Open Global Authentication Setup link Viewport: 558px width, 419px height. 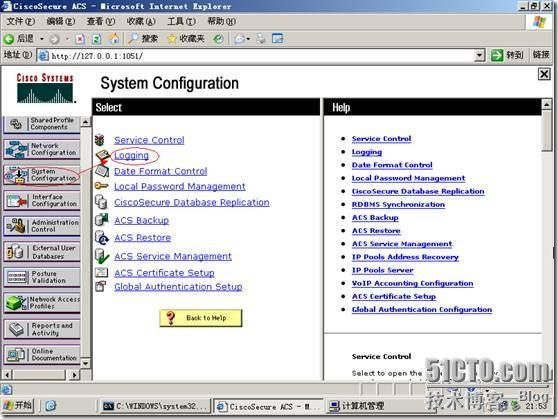[178, 287]
